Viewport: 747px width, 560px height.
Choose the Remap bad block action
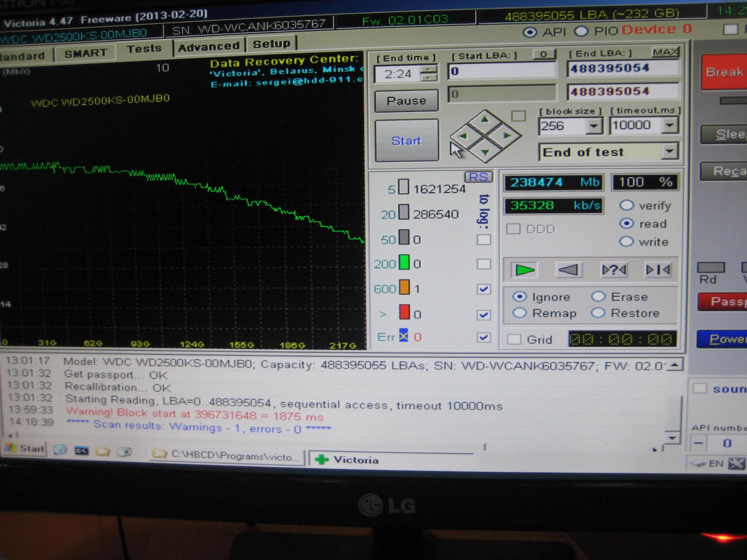coord(519,313)
